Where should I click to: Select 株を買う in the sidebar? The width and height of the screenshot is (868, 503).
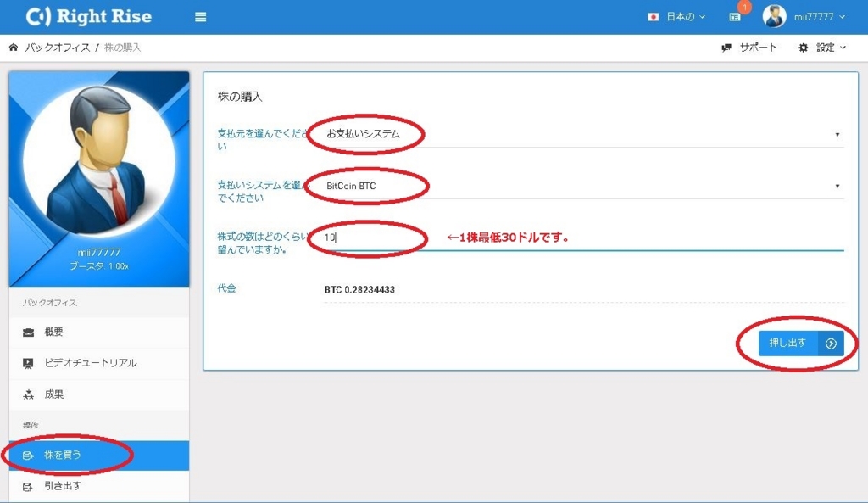tap(99, 455)
